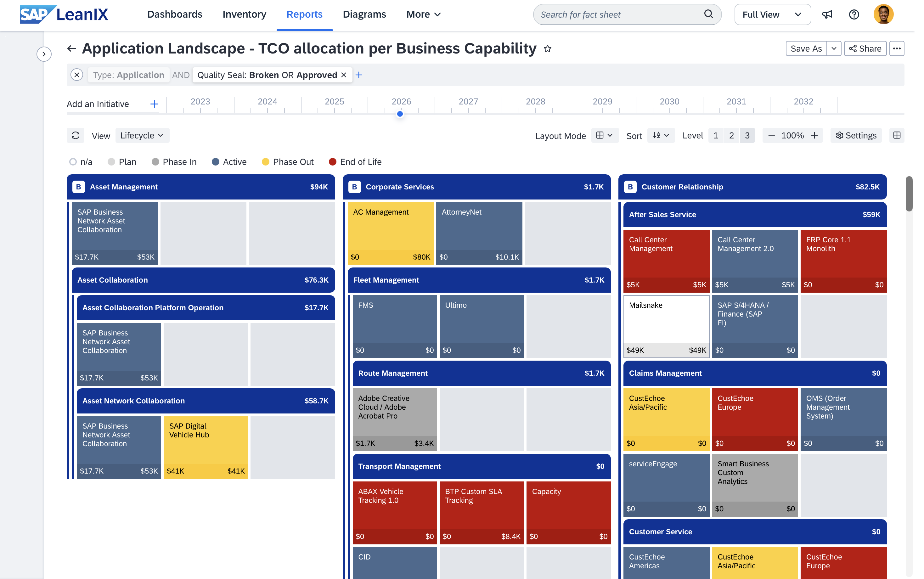924x579 pixels.
Task: Open the After Sales Service header
Action: [755, 214]
